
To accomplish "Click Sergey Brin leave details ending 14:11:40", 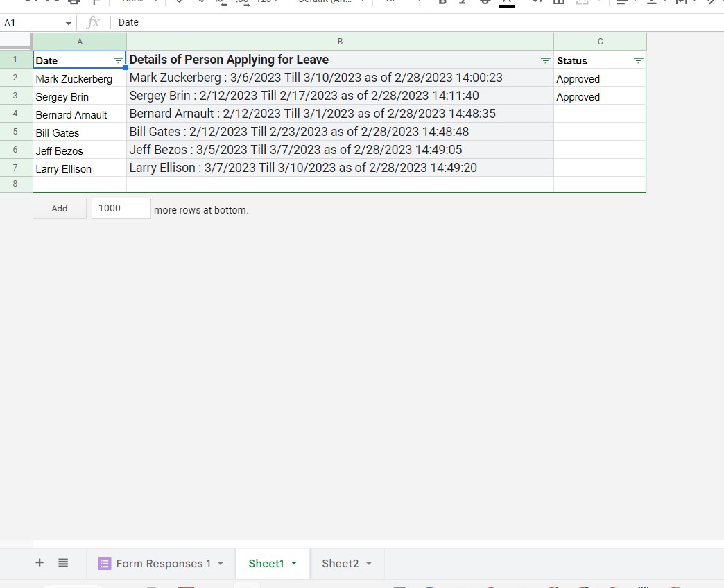I will [340, 96].
